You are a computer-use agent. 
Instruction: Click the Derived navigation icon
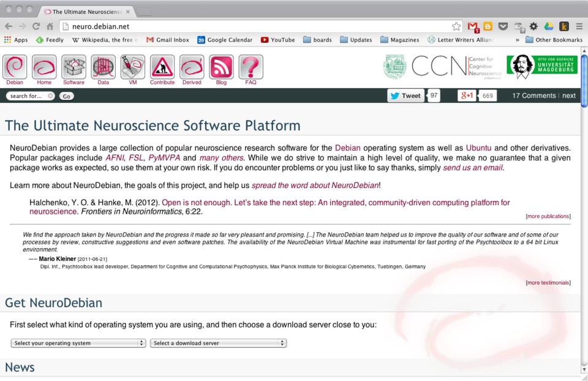coord(192,69)
